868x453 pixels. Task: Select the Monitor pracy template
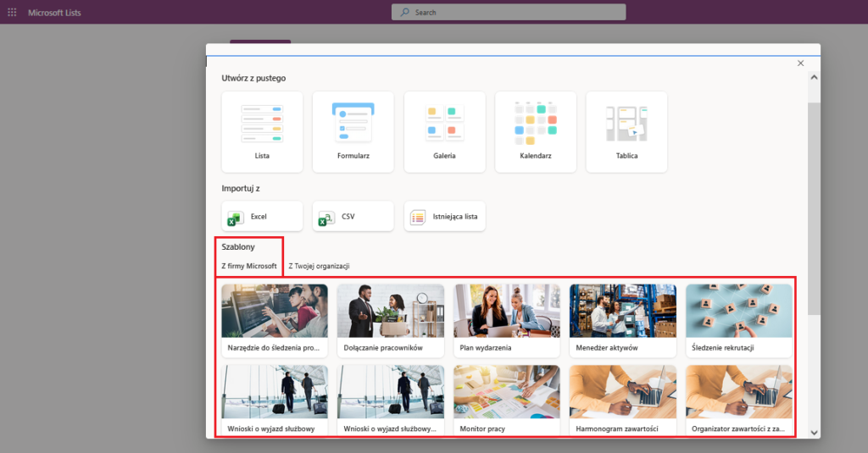(506, 401)
